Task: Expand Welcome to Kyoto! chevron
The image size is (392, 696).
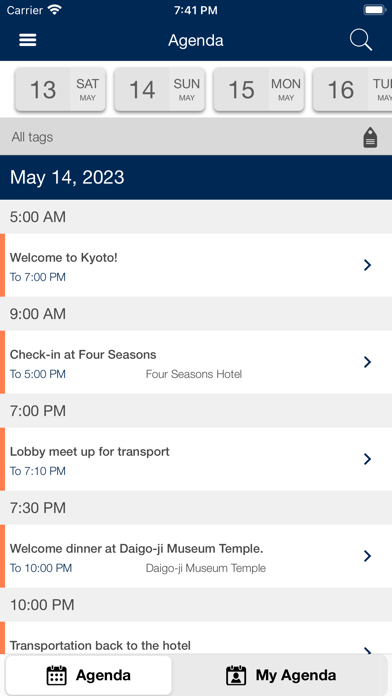Action: (367, 265)
